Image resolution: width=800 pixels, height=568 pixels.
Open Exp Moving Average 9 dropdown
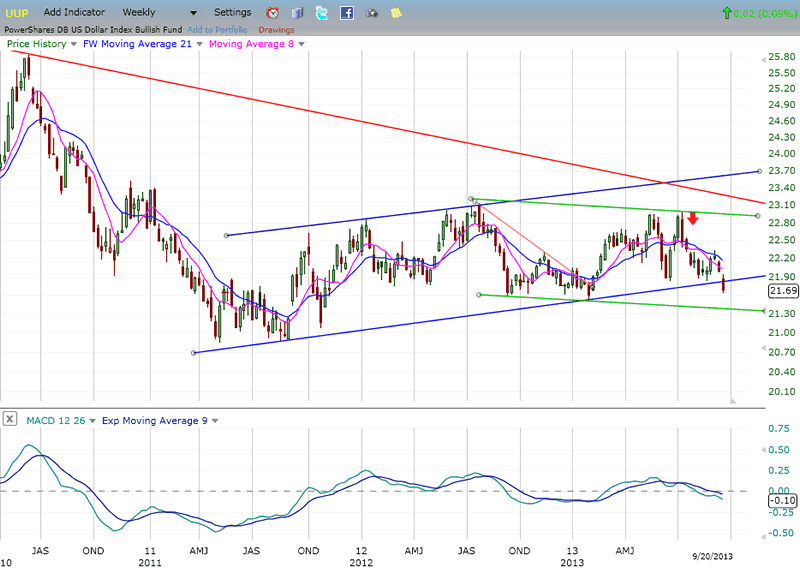pos(213,421)
